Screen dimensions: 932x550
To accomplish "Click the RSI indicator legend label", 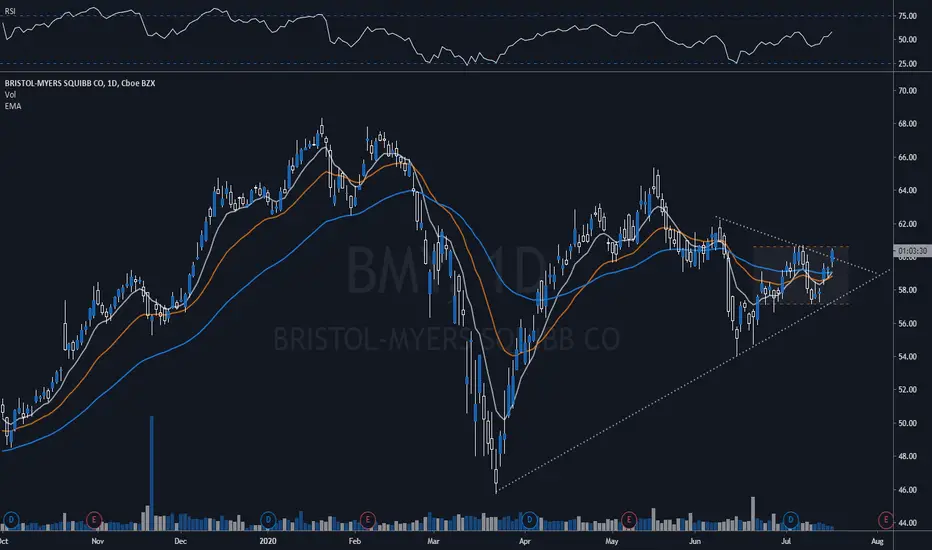I will [10, 11].
